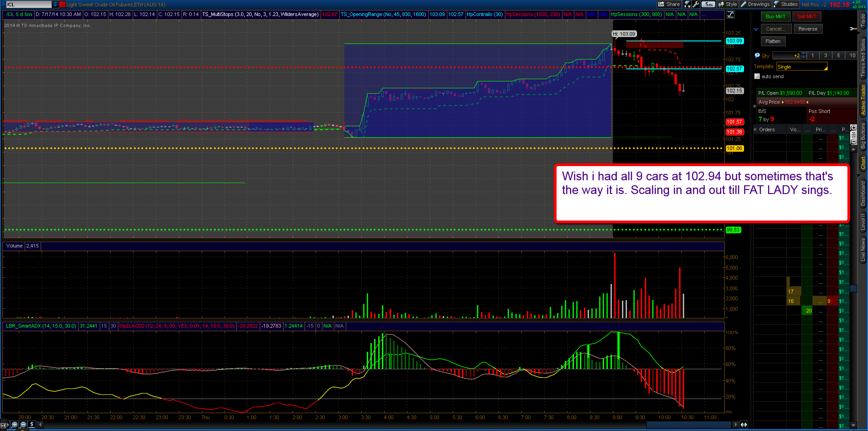
Task: Click the Volume 2,415 label
Action: tap(22, 246)
